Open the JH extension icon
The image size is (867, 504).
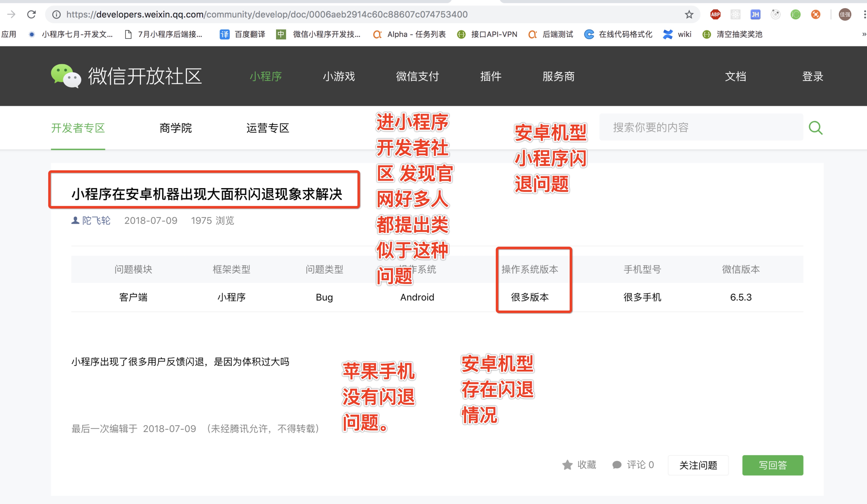click(x=755, y=14)
